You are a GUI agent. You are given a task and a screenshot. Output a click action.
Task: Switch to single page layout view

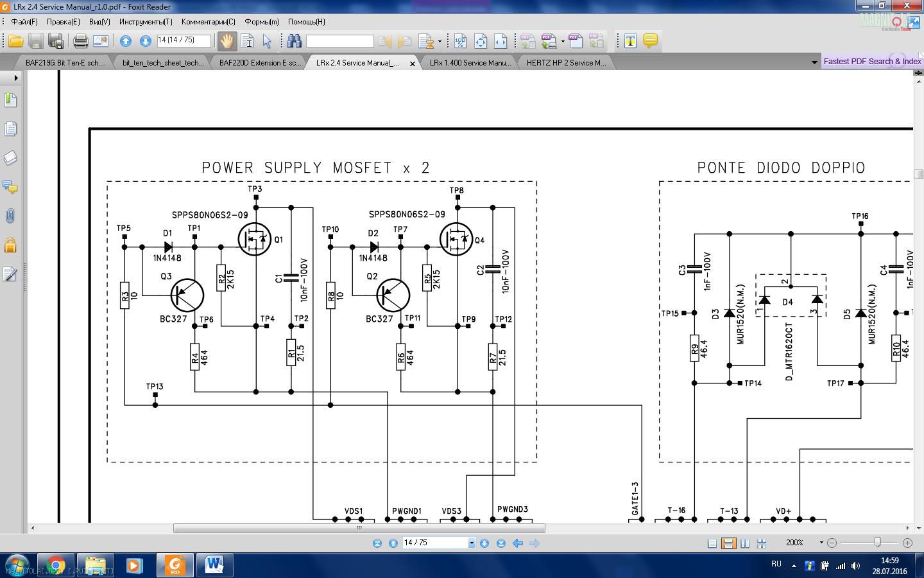712,543
